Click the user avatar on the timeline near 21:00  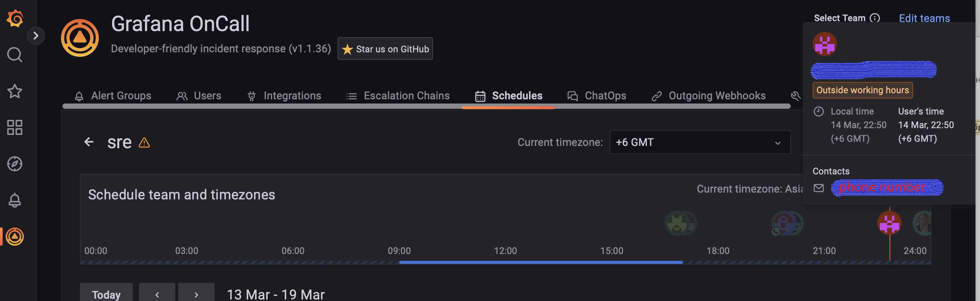click(890, 223)
